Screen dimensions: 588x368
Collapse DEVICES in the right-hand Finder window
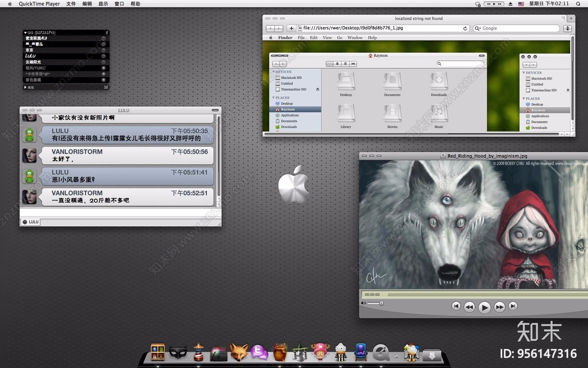coord(524,72)
